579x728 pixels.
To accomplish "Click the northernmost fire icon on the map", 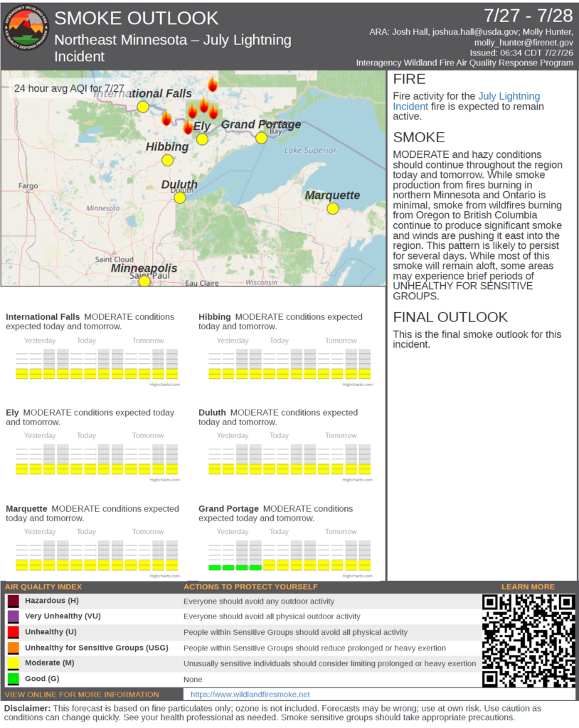I will point(213,84).
